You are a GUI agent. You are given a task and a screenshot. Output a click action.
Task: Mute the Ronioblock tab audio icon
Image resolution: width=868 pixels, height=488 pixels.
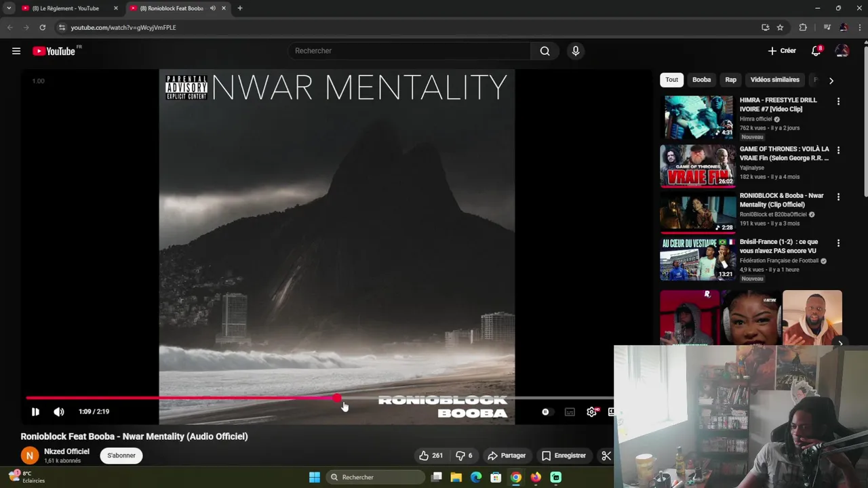coord(213,8)
